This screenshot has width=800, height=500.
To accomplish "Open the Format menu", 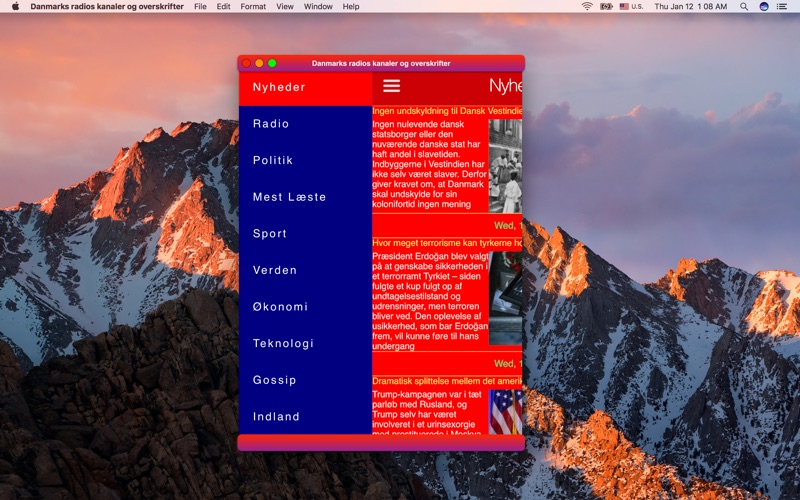I will [253, 7].
